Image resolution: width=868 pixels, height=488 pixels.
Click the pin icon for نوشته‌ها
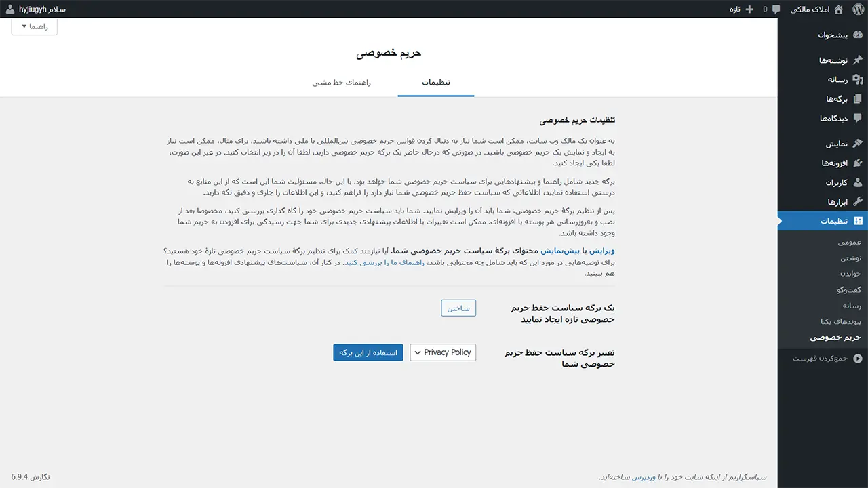click(x=857, y=60)
